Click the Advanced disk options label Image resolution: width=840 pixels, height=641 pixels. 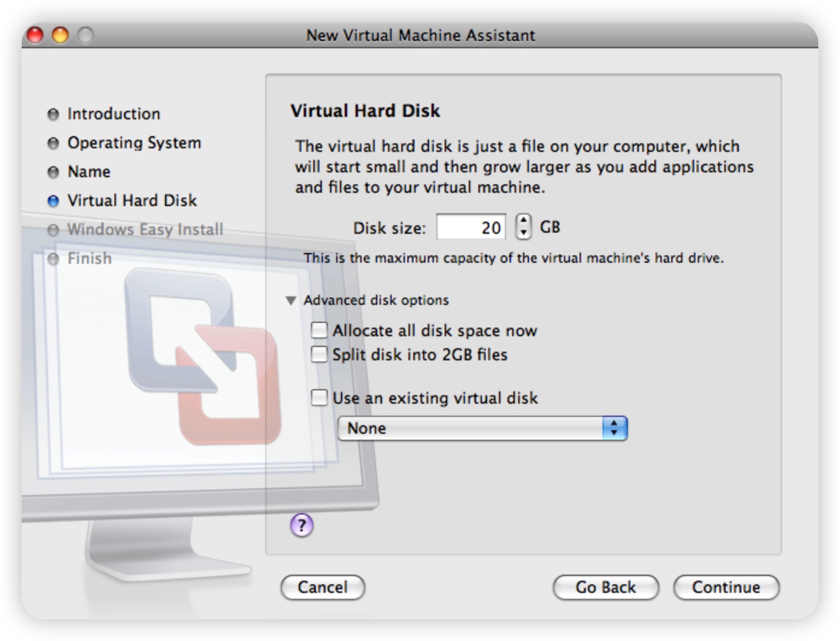[x=376, y=300]
